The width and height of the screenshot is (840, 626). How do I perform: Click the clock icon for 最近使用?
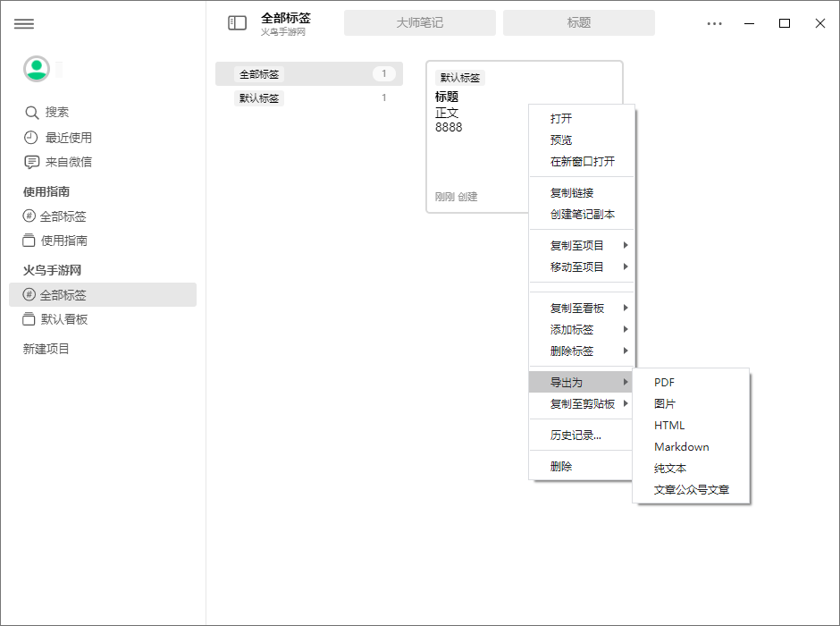pyautogui.click(x=30, y=138)
